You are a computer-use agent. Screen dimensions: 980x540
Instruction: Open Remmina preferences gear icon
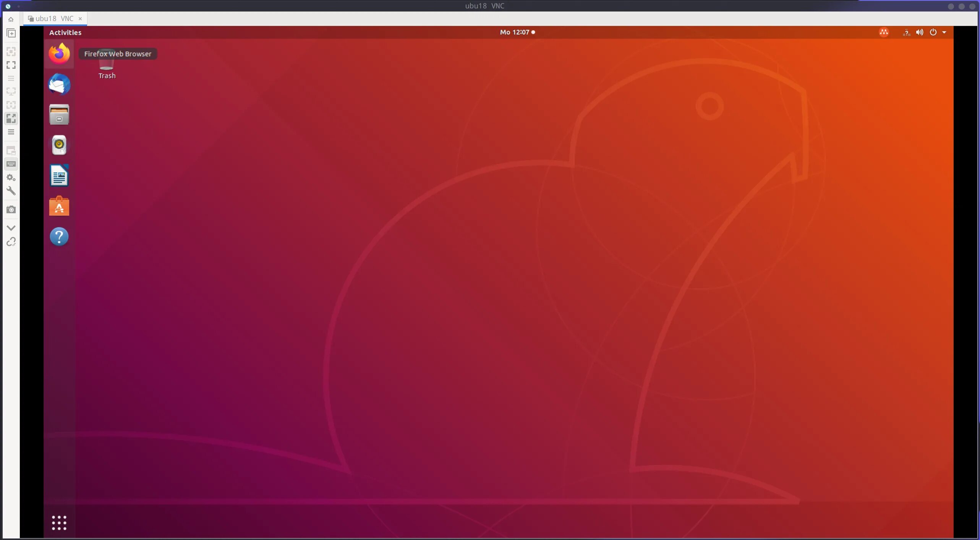pyautogui.click(x=11, y=178)
